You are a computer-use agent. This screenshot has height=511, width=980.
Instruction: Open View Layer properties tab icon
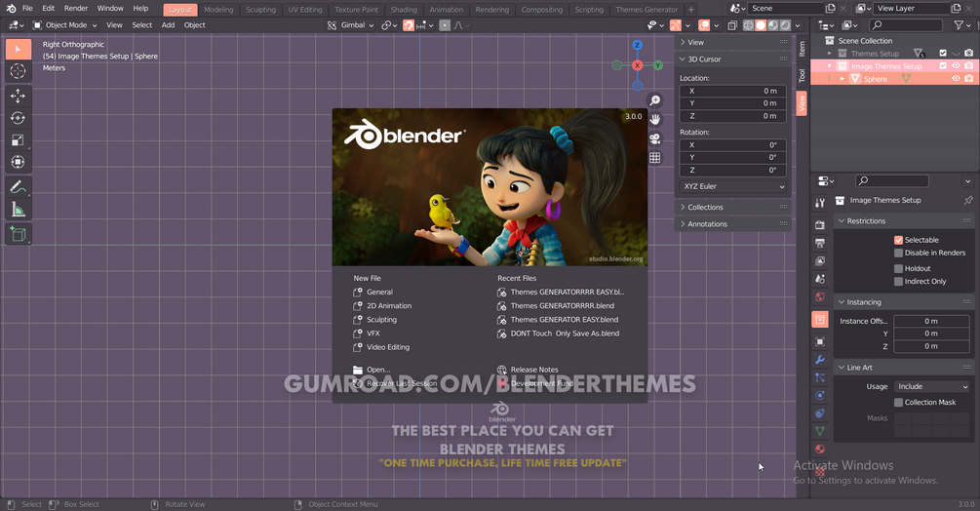820,261
